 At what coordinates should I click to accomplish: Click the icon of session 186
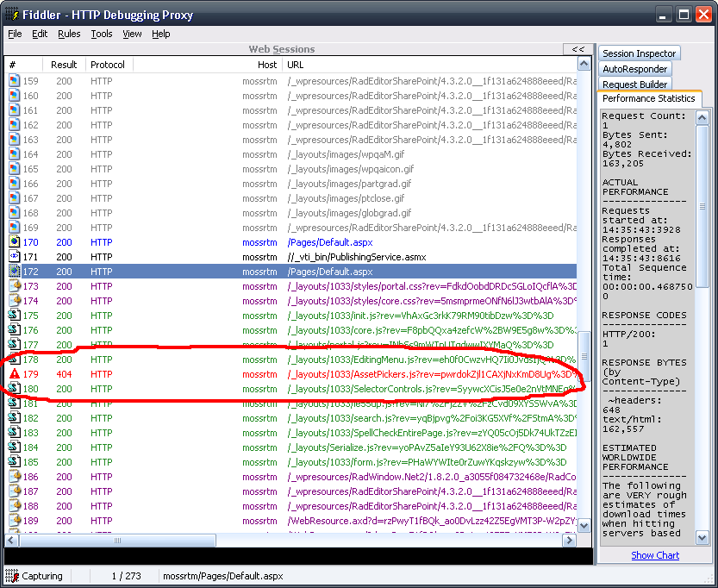coord(15,477)
